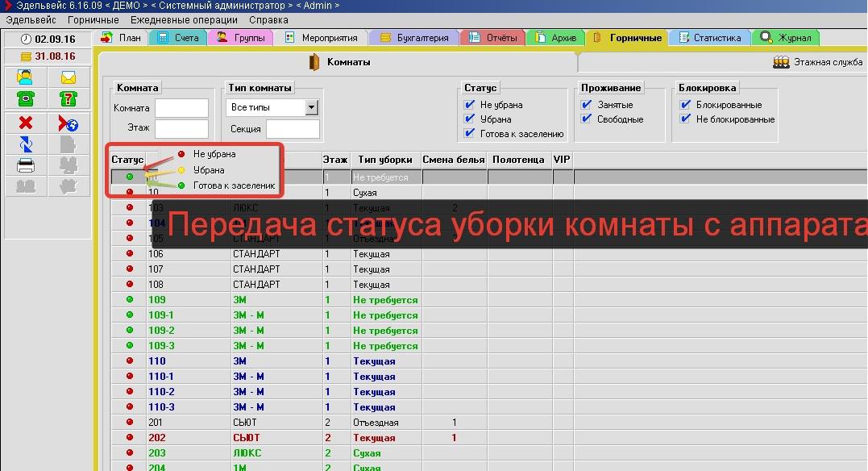Toggle the Занятые checkbox
868x471 pixels.
tap(587, 104)
